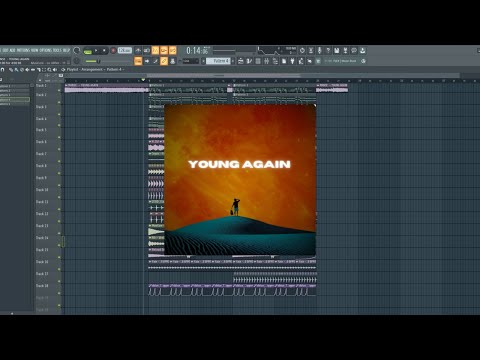Viewport: 480px width, 360px height.
Task: Open the playlist options menu arrow
Action: pos(63,69)
